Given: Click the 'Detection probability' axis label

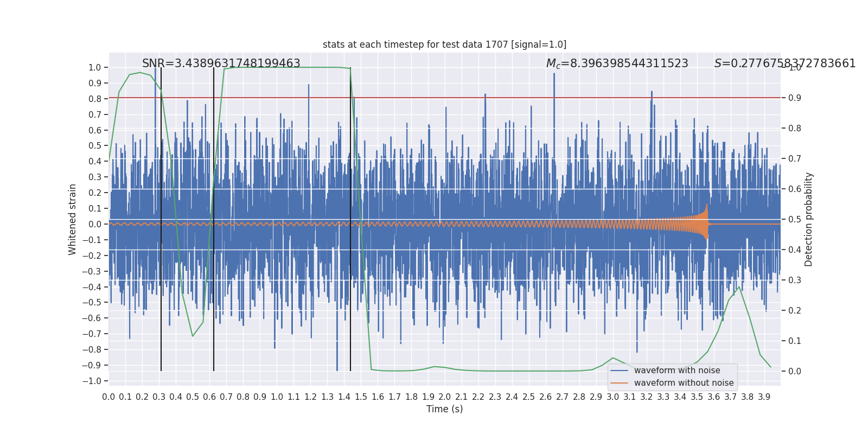Looking at the screenshot, I should (x=809, y=219).
